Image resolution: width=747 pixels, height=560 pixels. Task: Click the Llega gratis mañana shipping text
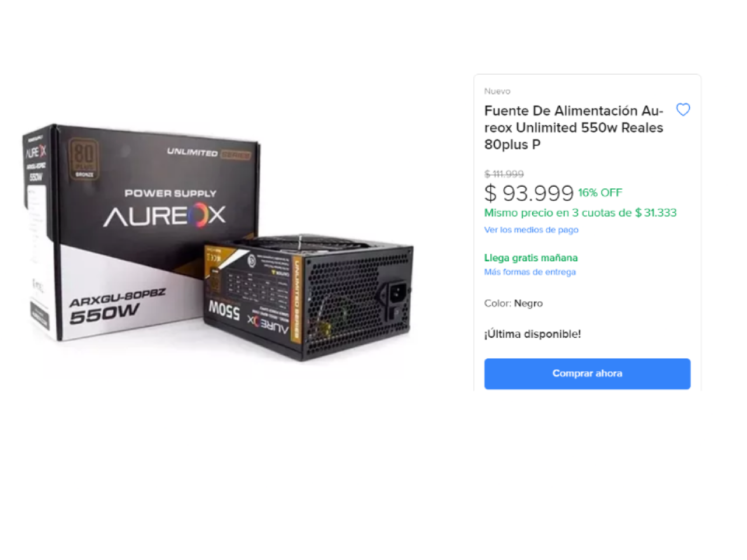[531, 258]
